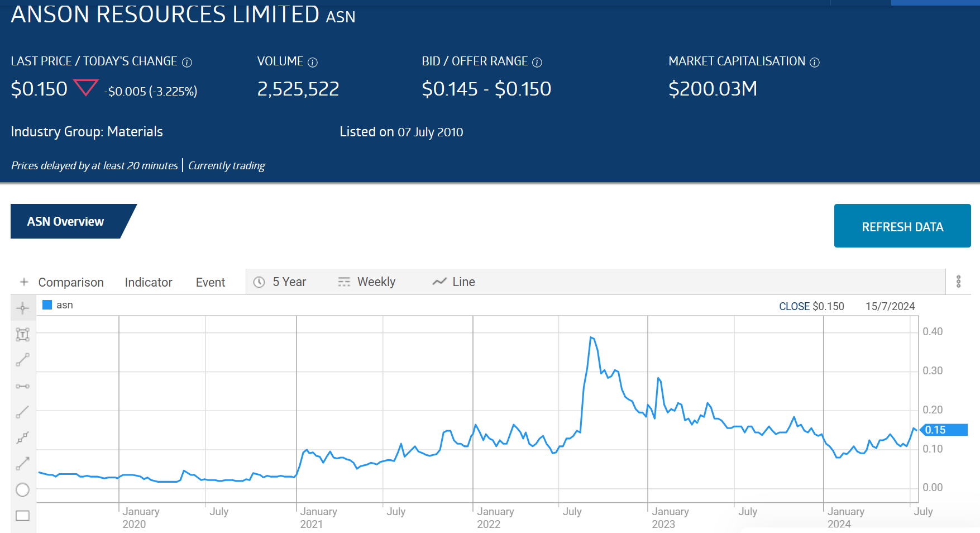The height and width of the screenshot is (533, 980).
Task: Click the 2,525,522 volume value
Action: tap(298, 89)
